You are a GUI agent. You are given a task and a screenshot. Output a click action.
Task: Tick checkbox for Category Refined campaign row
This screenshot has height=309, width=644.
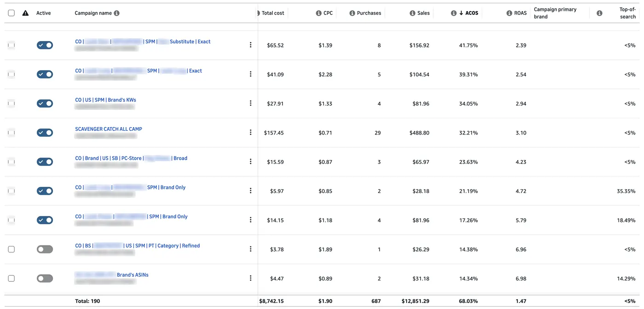click(11, 249)
